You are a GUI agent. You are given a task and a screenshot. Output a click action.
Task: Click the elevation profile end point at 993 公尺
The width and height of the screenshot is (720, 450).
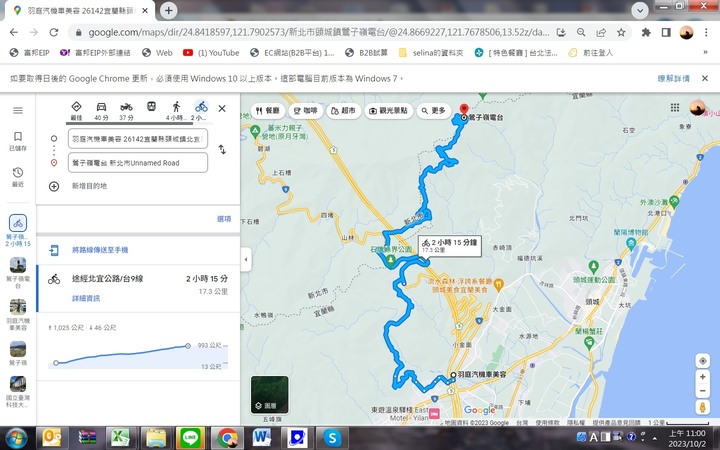(x=188, y=346)
